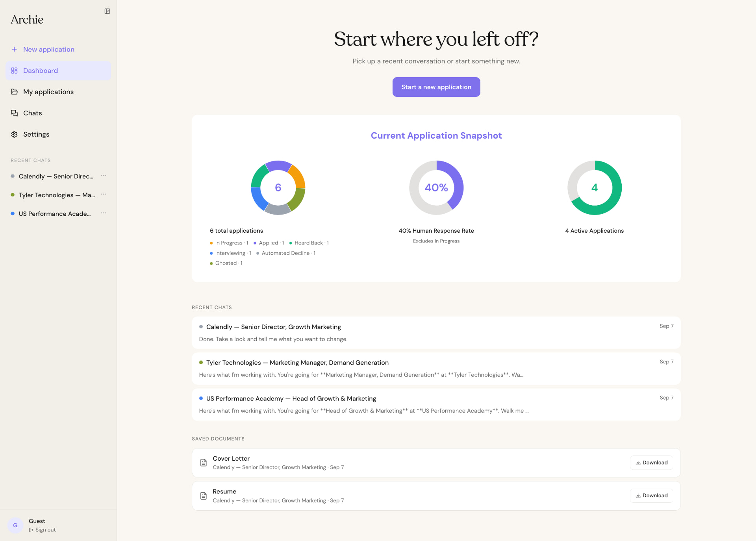Collapse the sidebar with the panel icon
This screenshot has height=541, width=756.
tap(107, 11)
